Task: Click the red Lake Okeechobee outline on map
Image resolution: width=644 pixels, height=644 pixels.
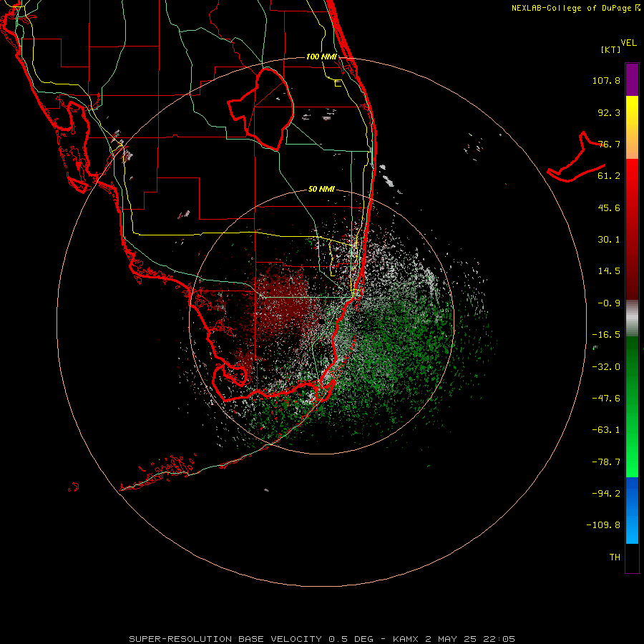Action: coord(261,109)
